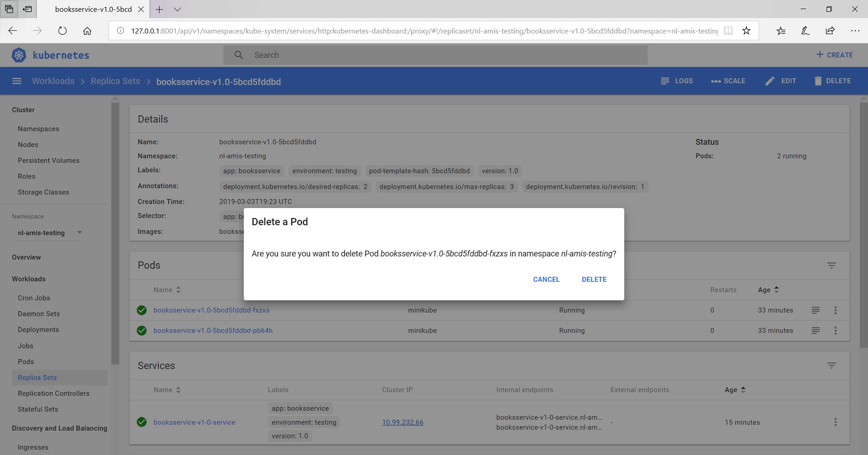The width and height of the screenshot is (868, 455).
Task: Select Deployments in the Workloads sidebar
Action: pos(38,330)
